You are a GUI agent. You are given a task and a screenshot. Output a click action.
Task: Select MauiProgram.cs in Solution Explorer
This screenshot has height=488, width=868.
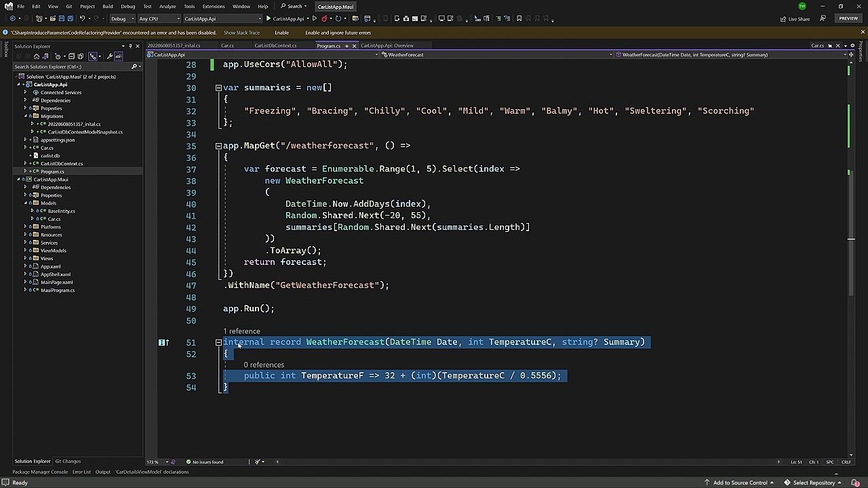58,290
